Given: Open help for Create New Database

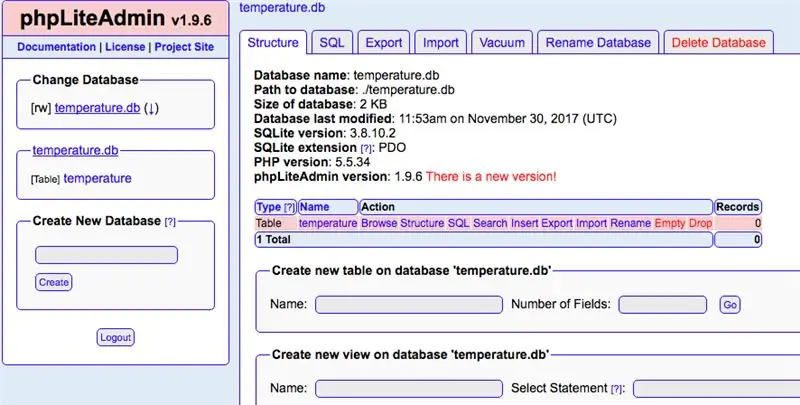Looking at the screenshot, I should (170, 222).
